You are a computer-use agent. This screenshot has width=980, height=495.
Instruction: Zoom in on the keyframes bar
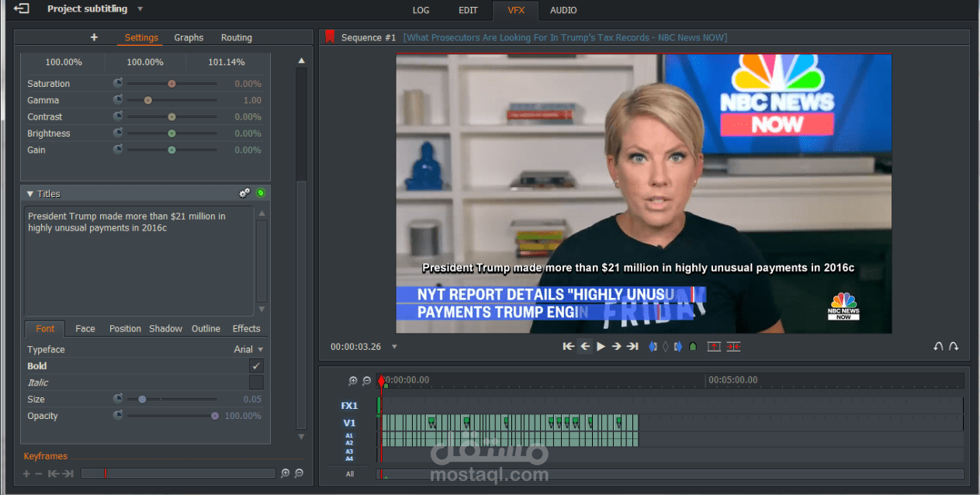click(x=286, y=473)
